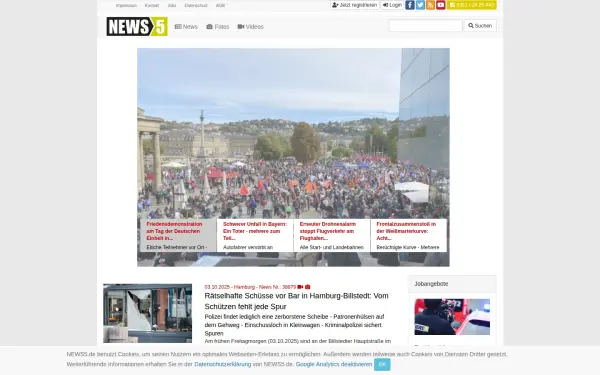Click the NEWS5 logo
The image size is (600, 375).
click(137, 26)
